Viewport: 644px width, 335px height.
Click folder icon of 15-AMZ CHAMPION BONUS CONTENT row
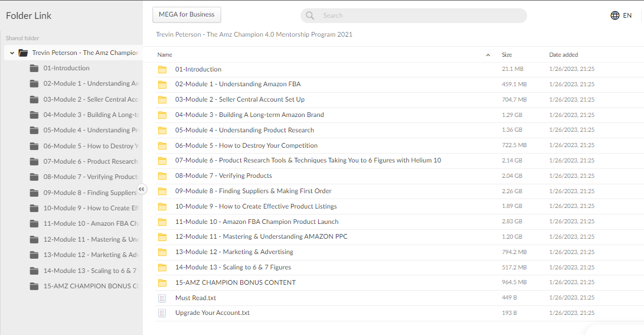162,283
